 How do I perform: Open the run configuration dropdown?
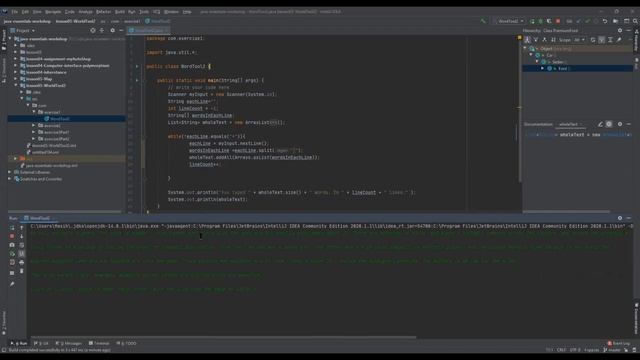pyautogui.click(x=509, y=21)
